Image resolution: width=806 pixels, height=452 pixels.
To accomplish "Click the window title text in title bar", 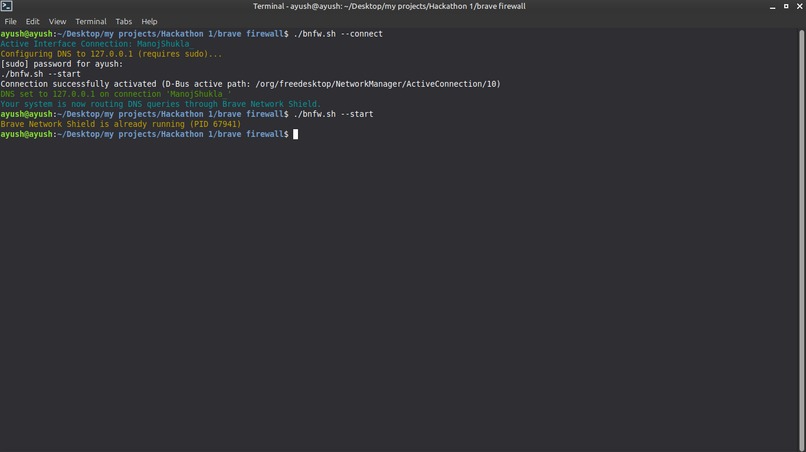I will (389, 6).
